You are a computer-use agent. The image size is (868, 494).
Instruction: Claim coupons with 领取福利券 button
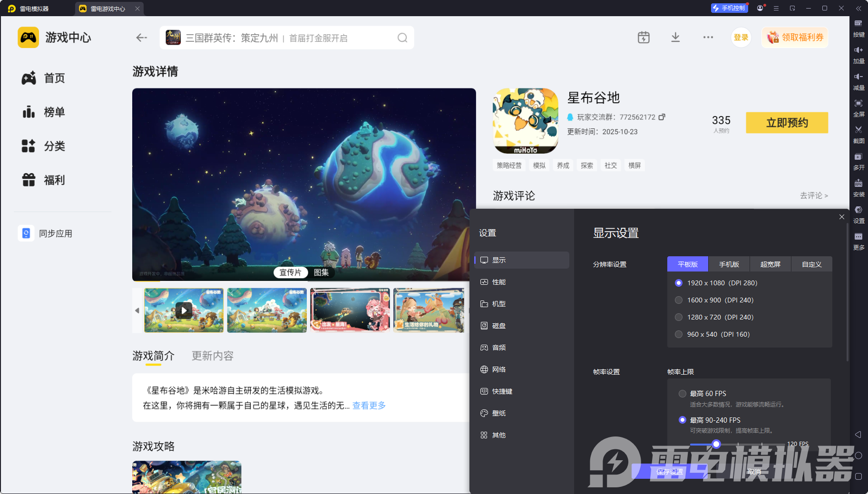(x=795, y=38)
